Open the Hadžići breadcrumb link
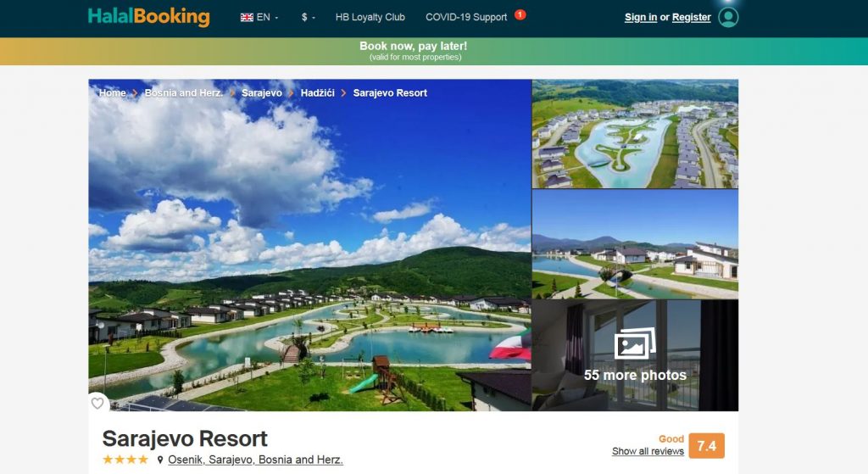 pos(317,93)
